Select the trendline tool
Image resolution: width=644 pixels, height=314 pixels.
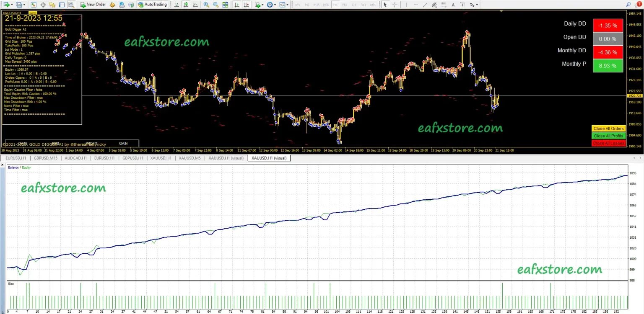[x=425, y=5]
